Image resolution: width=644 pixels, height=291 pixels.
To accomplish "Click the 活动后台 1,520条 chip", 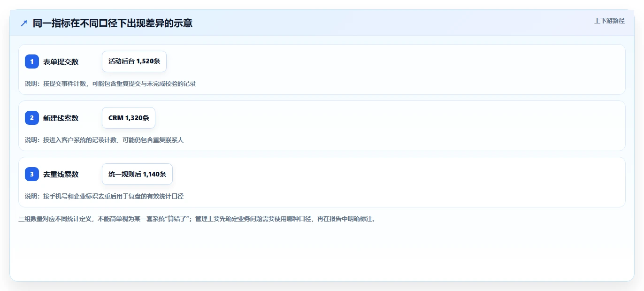I will coord(134,61).
